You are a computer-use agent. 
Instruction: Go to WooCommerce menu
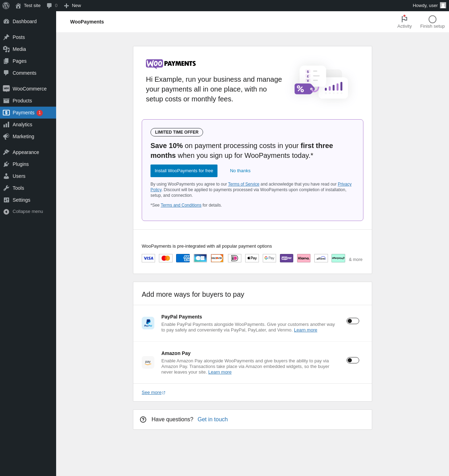(x=28, y=89)
